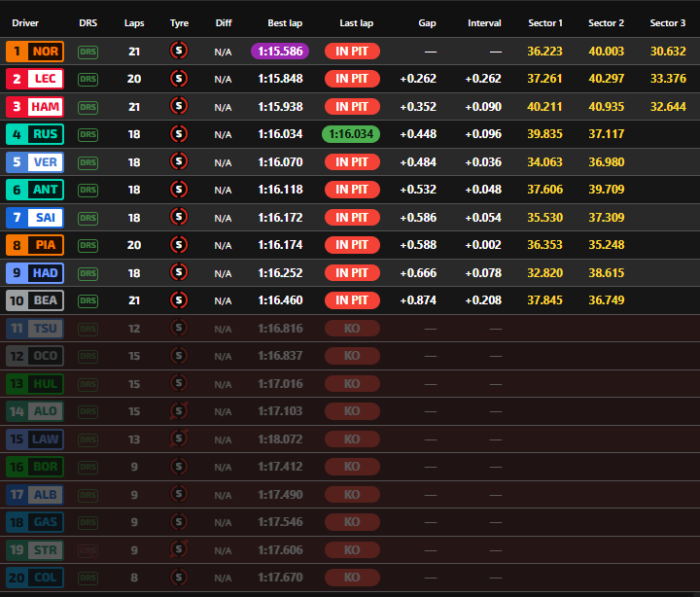The height and width of the screenshot is (597, 700).
Task: Click Alonso's tyre icon
Action: click(x=179, y=411)
